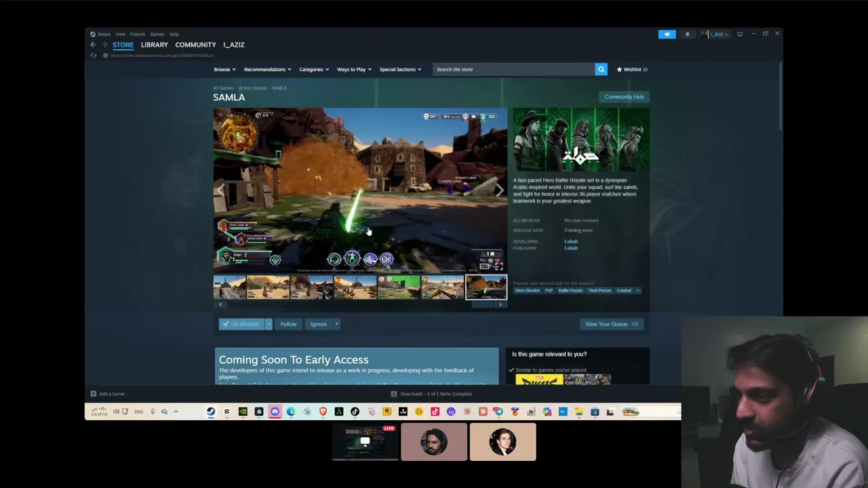Expand Special Sections dropdown
The width and height of the screenshot is (868, 488).
tap(400, 69)
